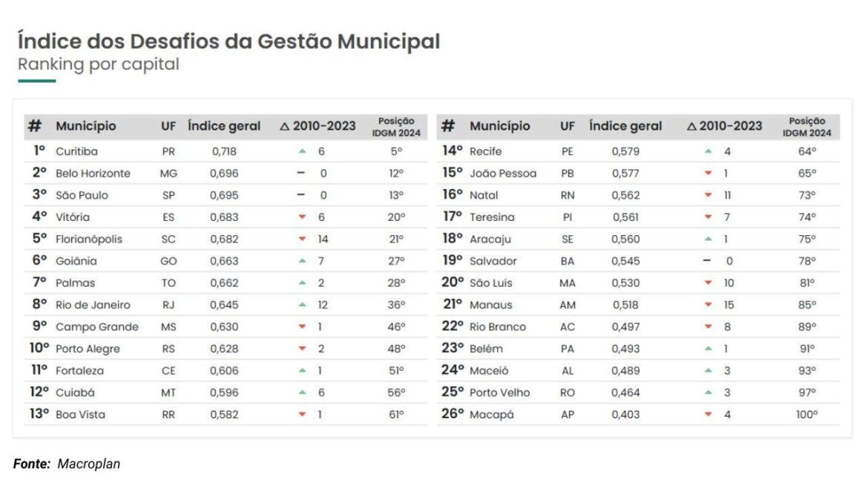Click the right table's Posição IDGM 2024 header
The width and height of the screenshot is (868, 488).
click(x=806, y=127)
